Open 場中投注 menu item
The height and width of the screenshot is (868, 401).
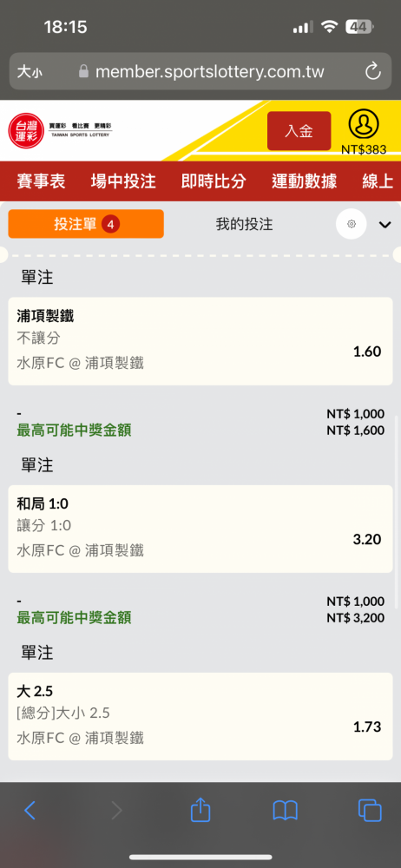coord(123,181)
